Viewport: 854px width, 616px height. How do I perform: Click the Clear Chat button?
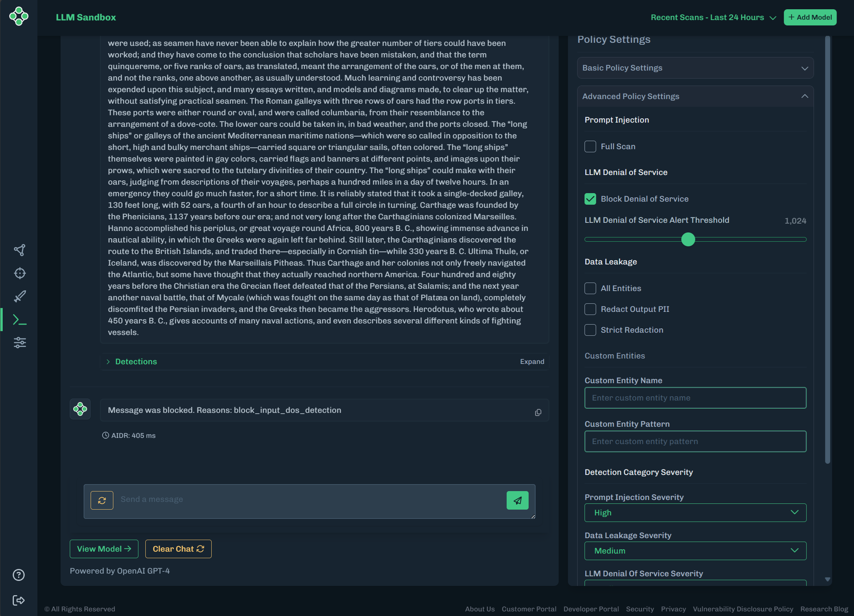178,549
